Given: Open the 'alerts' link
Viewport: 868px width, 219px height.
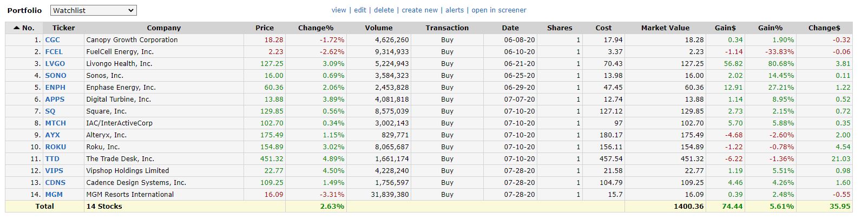Looking at the screenshot, I should click(455, 10).
